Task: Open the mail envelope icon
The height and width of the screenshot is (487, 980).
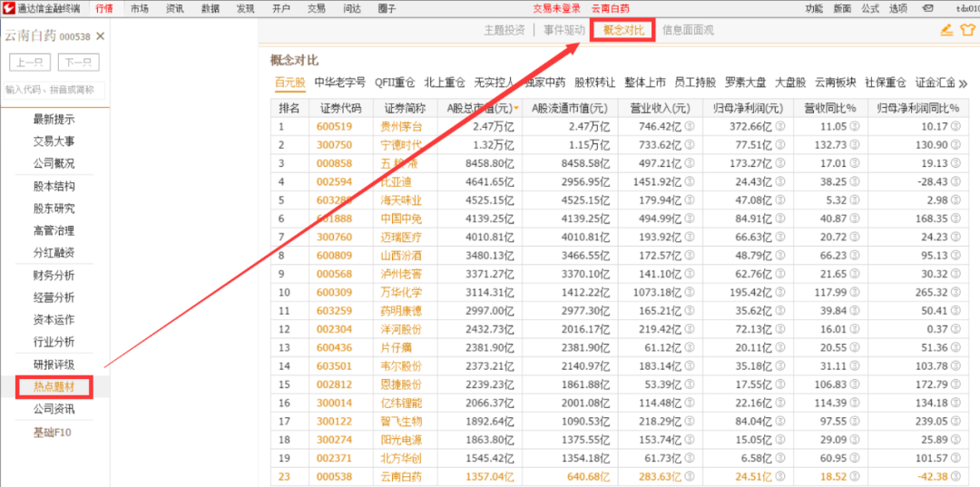Action: click(x=928, y=9)
